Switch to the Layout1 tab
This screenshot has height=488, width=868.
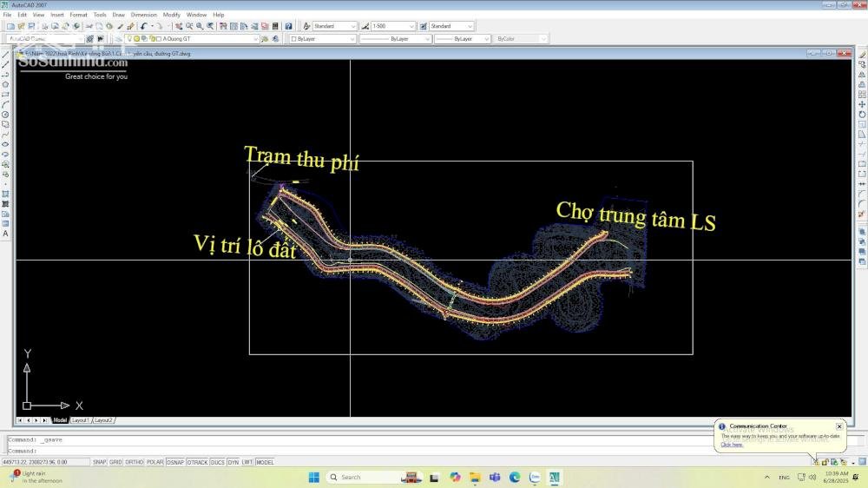[x=80, y=420]
